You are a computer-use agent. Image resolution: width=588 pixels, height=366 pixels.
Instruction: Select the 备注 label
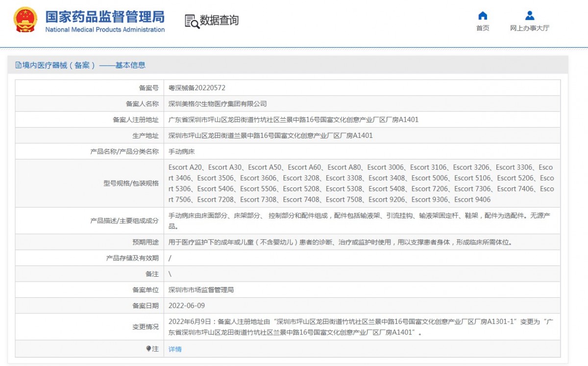(x=152, y=274)
